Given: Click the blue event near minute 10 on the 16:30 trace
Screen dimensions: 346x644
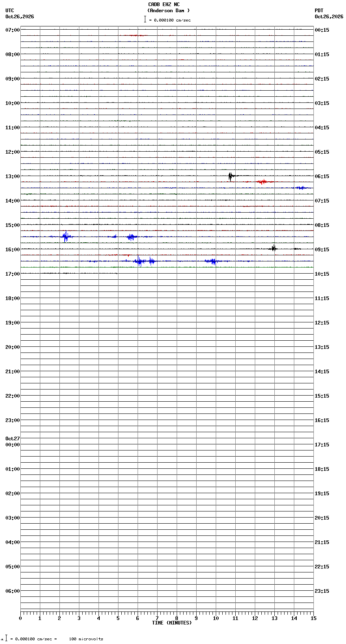Looking at the screenshot, I should (212, 261).
